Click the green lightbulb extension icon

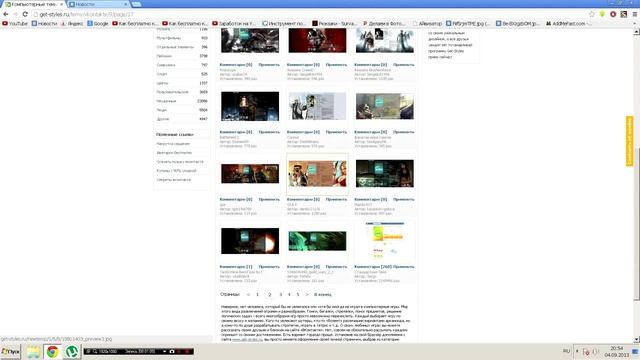(602, 14)
